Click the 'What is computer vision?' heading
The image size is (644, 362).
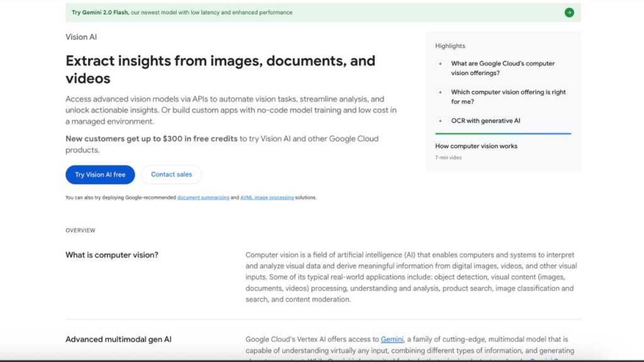point(112,255)
